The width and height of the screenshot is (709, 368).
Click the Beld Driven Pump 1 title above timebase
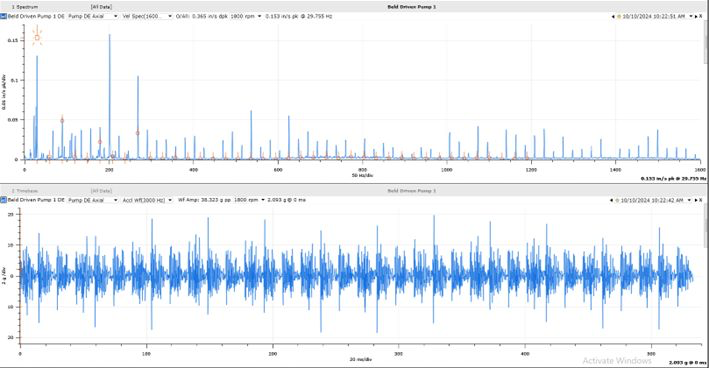click(411, 191)
